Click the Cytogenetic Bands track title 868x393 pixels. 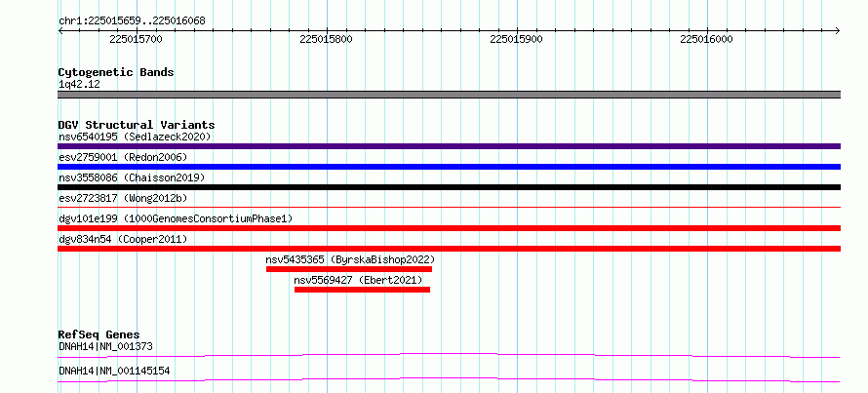click(116, 72)
